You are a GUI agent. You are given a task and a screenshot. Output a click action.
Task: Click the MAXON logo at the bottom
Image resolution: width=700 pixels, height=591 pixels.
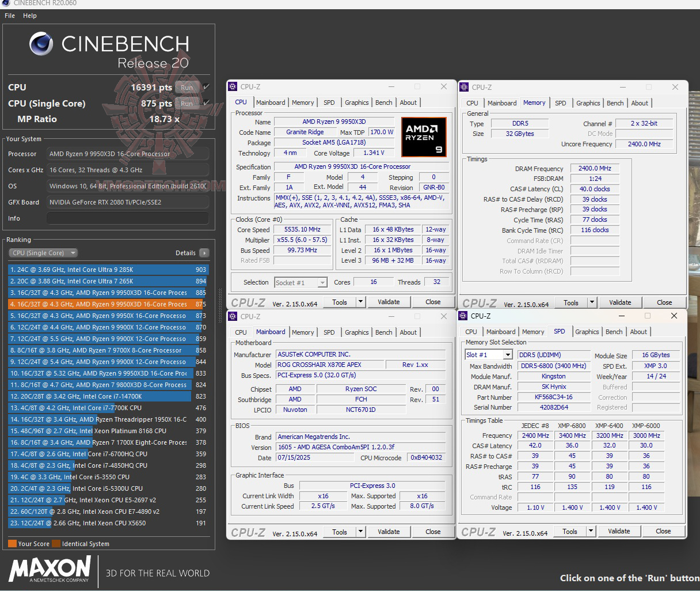pos(49,570)
